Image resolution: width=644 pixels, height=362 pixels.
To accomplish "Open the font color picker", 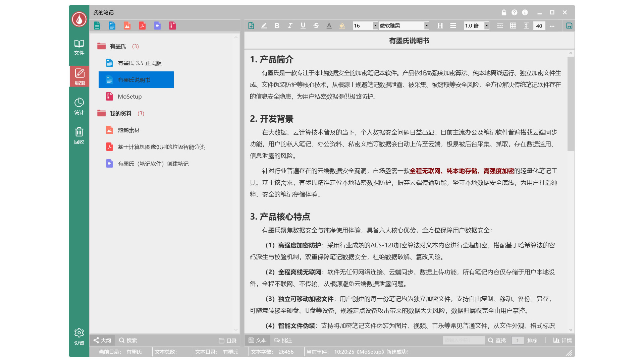I will pos(329,26).
